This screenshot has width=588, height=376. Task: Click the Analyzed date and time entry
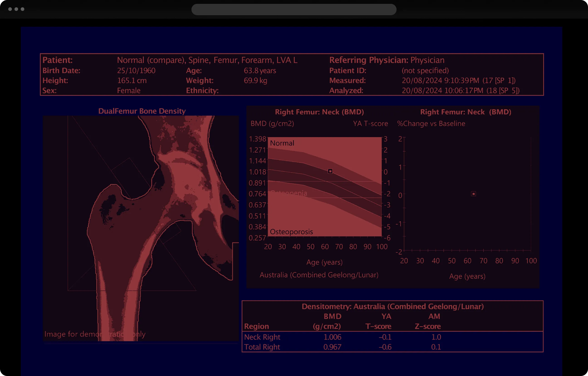461,90
